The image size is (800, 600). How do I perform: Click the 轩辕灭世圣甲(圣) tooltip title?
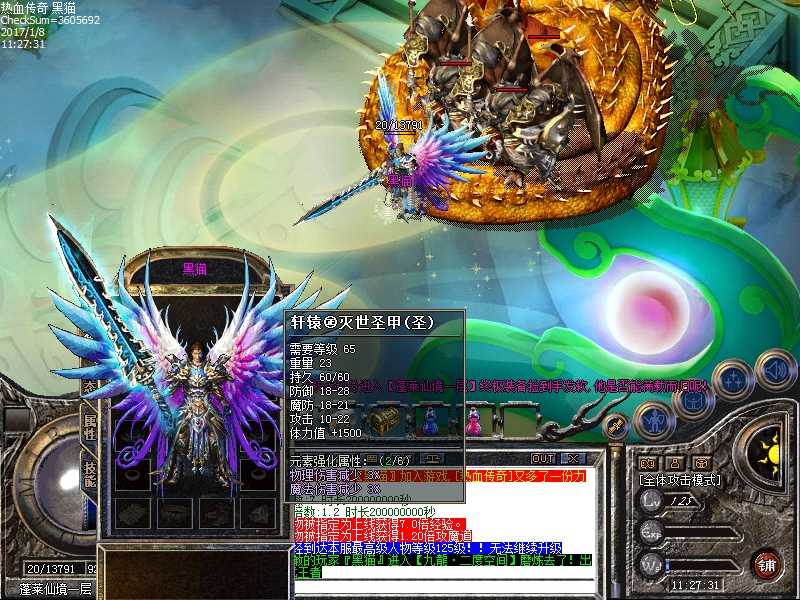[x=363, y=322]
